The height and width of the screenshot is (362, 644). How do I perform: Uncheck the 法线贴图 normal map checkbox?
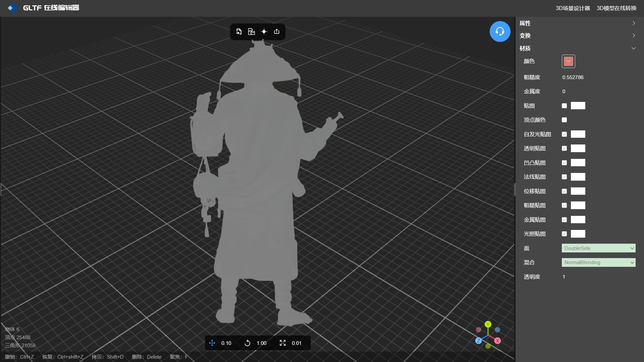coord(564,177)
